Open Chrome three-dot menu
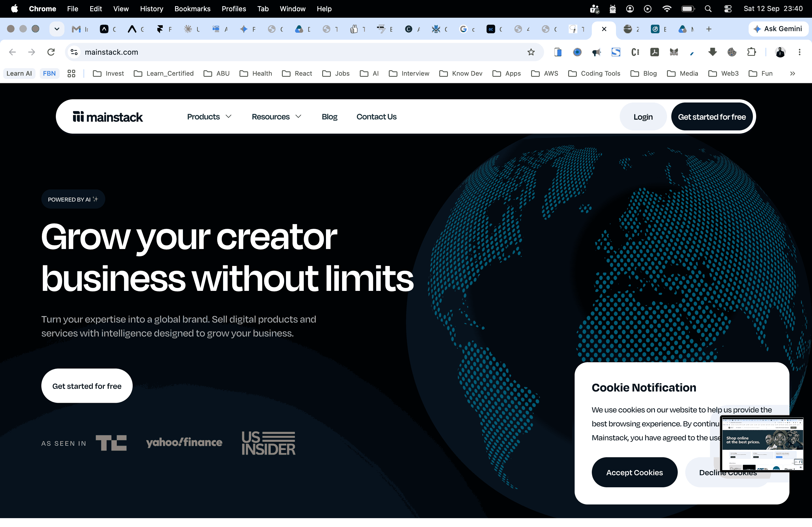The image size is (812, 527). 799,52
